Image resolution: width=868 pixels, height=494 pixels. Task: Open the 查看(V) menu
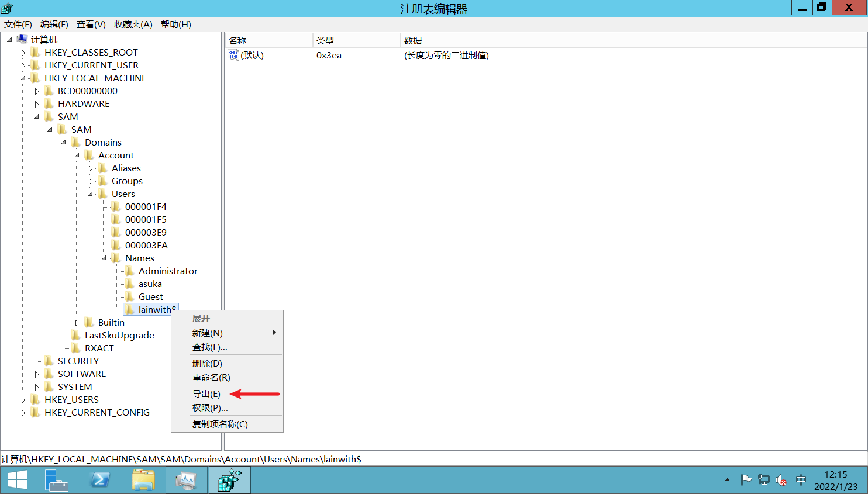91,24
